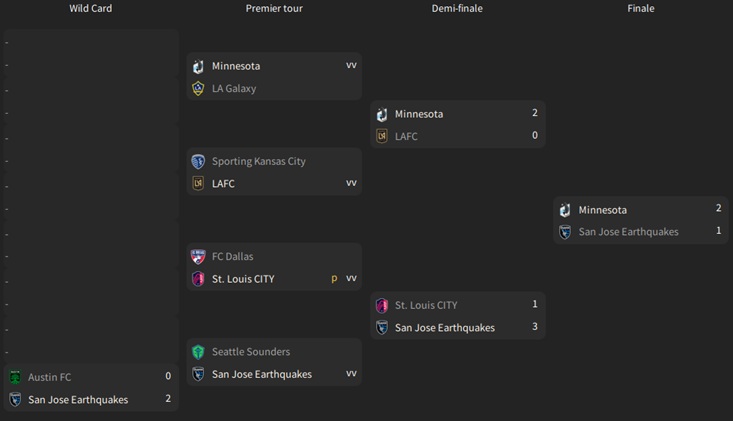Select the Demi-finale round header
The height and width of the screenshot is (421, 733).
click(457, 8)
